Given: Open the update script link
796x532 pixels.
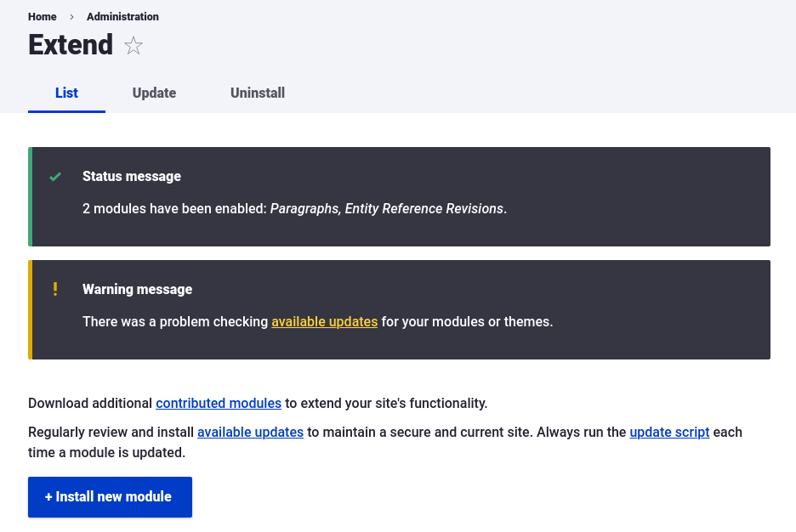Looking at the screenshot, I should 669,432.
